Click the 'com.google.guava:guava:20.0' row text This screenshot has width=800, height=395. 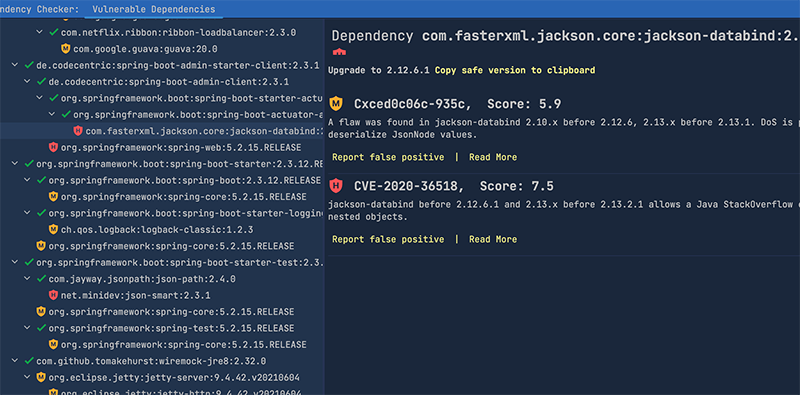click(x=145, y=49)
